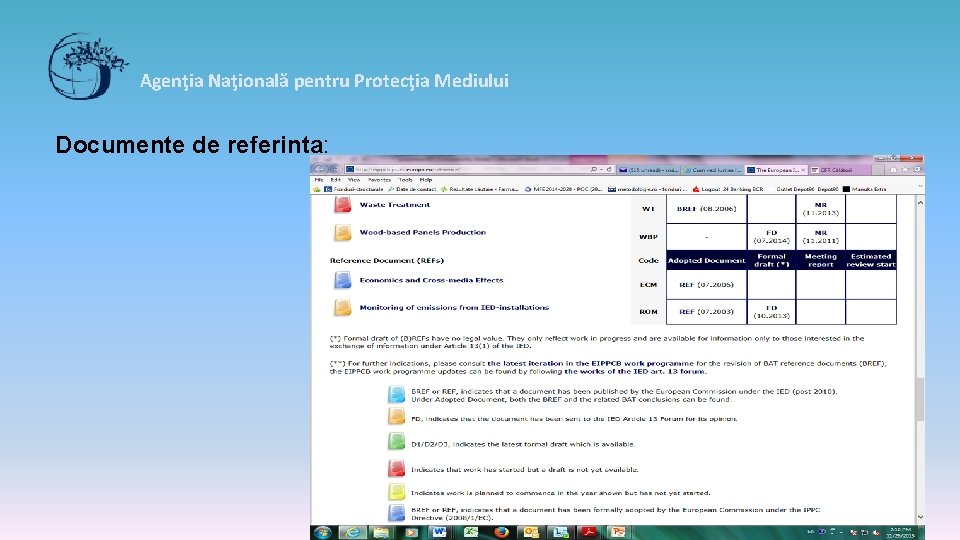Open File Explorer from taskbar
Image resolution: width=960 pixels, height=540 pixels.
tap(381, 532)
